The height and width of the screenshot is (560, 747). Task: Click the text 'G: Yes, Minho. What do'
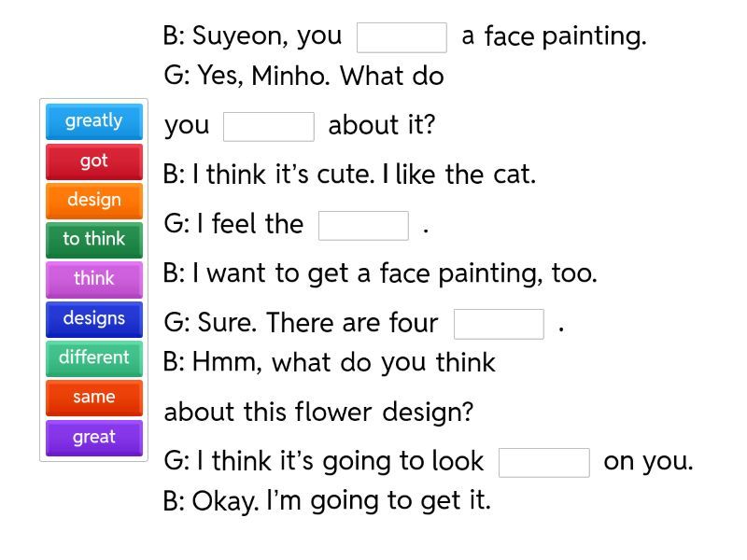[303, 77]
